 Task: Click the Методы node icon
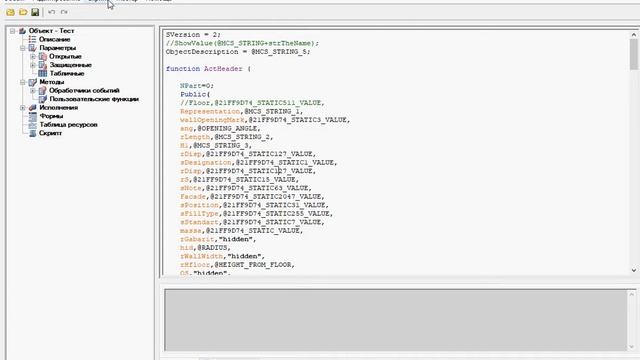32,82
